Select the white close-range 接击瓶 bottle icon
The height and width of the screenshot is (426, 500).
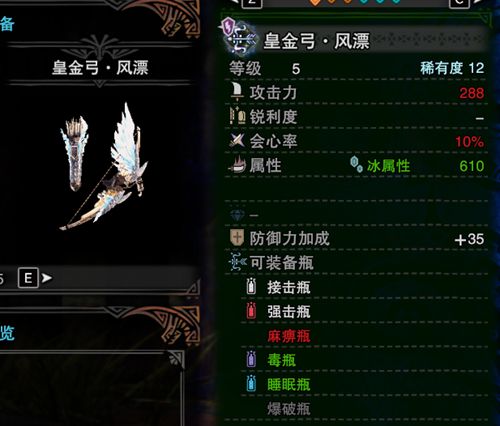tap(251, 286)
